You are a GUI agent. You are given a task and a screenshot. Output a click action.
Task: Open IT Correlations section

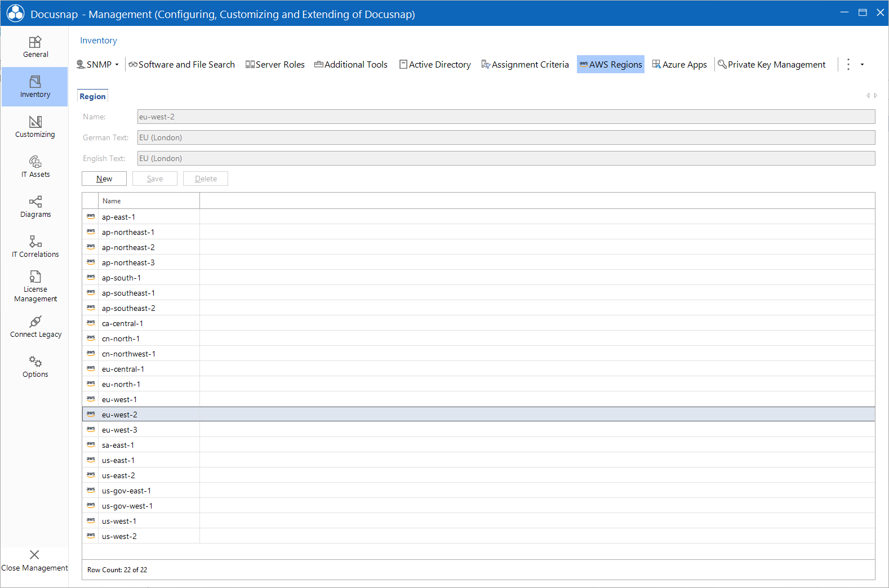pos(35,247)
